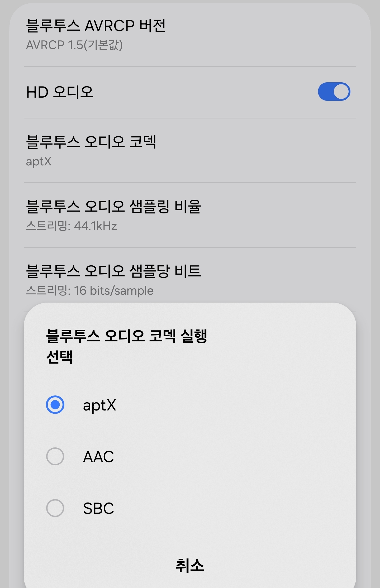The image size is (380, 588).
Task: Toggle the HD 오디오 switch
Action: [x=334, y=92]
